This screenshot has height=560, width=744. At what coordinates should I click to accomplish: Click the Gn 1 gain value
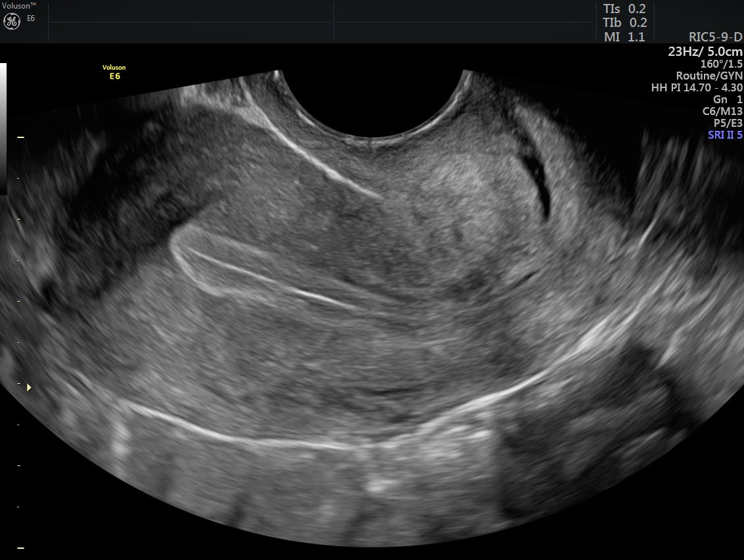click(x=730, y=99)
